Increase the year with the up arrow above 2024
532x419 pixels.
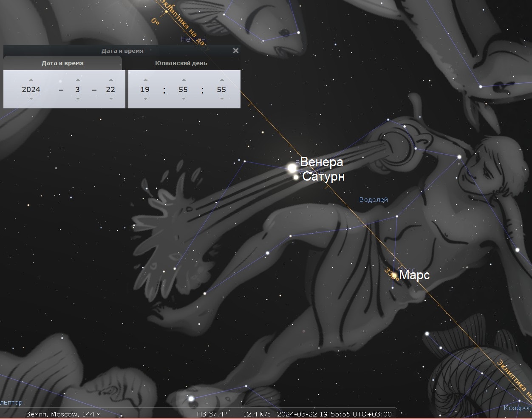pyautogui.click(x=31, y=80)
